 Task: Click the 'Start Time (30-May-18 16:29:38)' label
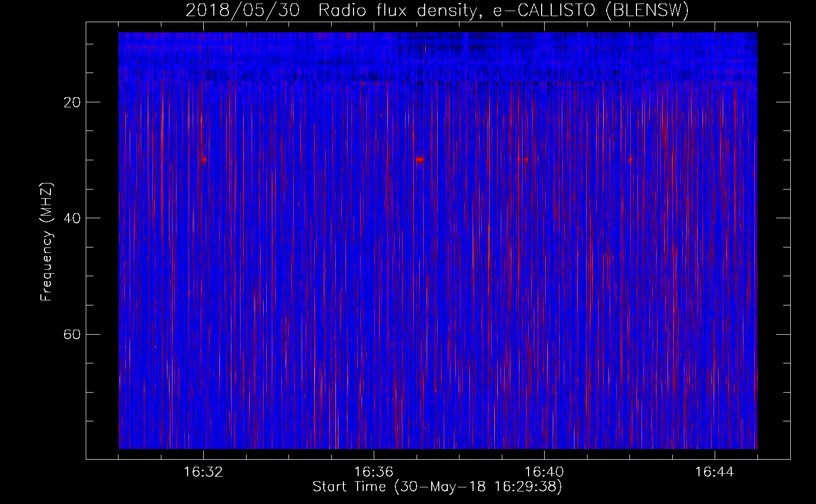point(437,487)
